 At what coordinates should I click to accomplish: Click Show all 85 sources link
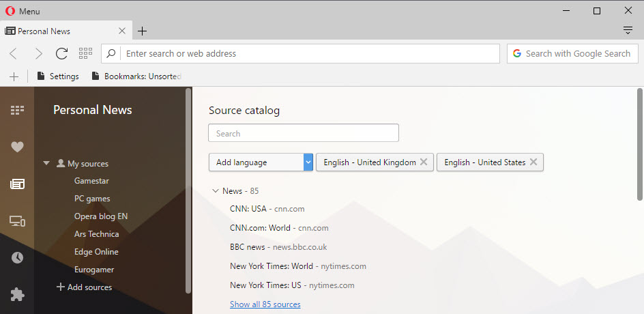point(265,304)
